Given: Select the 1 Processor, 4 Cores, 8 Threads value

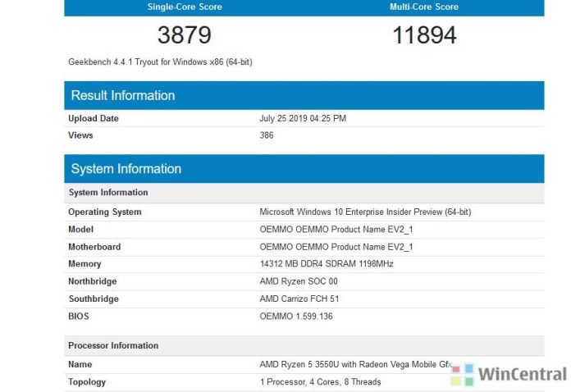Looking at the screenshot, I should (x=320, y=382).
